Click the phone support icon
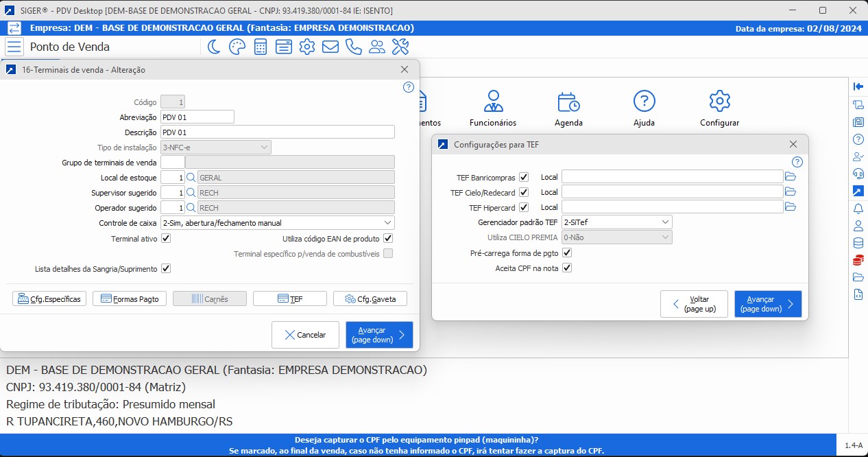 pos(354,47)
